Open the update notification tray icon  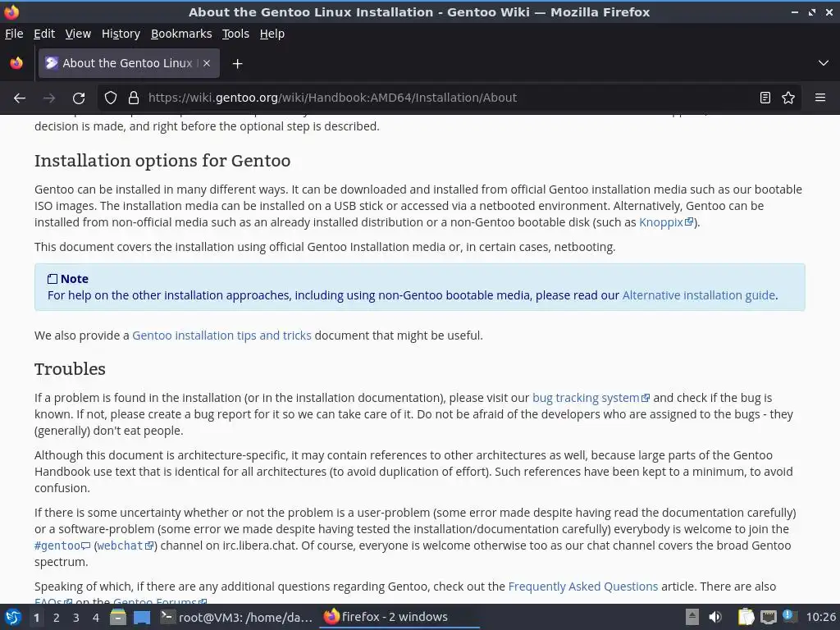click(789, 616)
